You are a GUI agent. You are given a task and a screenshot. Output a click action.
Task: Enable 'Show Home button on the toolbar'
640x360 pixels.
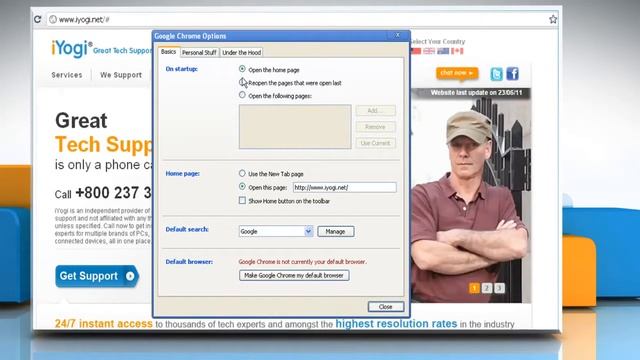[x=242, y=200]
